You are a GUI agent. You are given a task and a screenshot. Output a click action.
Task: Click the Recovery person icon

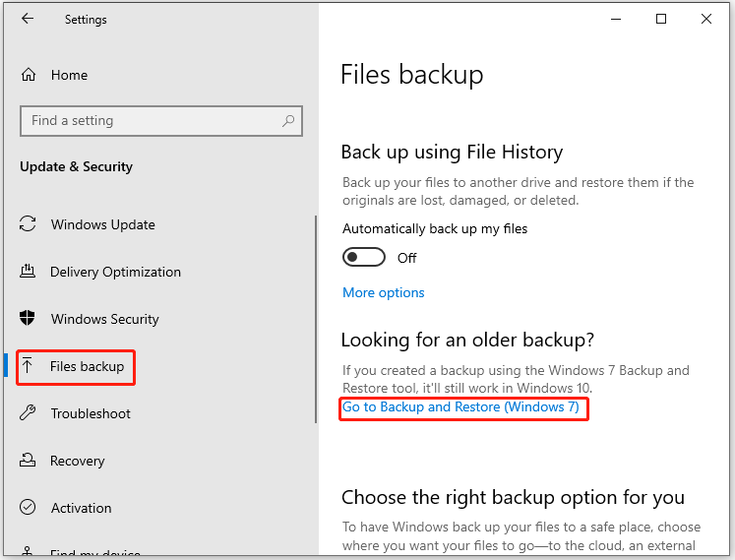coord(29,461)
